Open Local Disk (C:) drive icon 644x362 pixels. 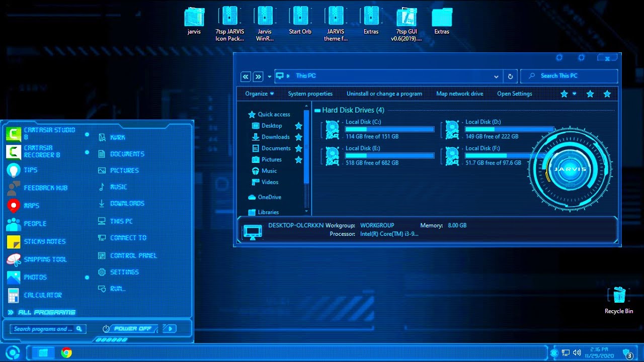(x=332, y=130)
